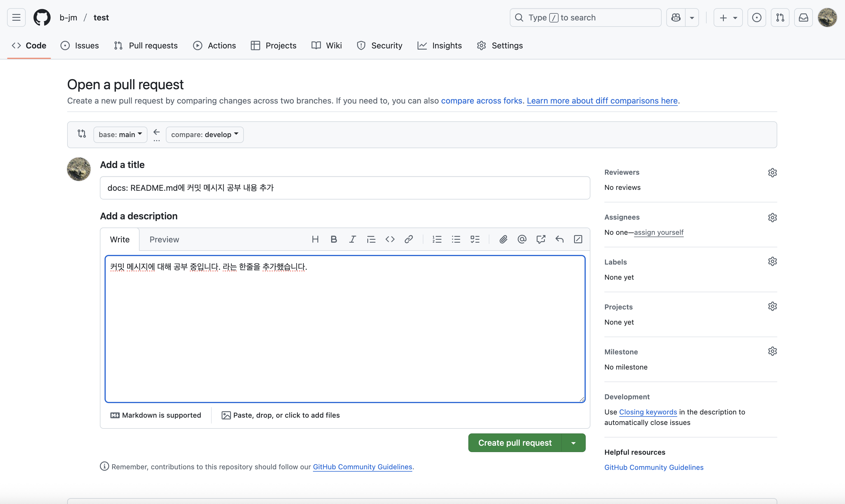Expand the base: main branch dropdown

(120, 135)
